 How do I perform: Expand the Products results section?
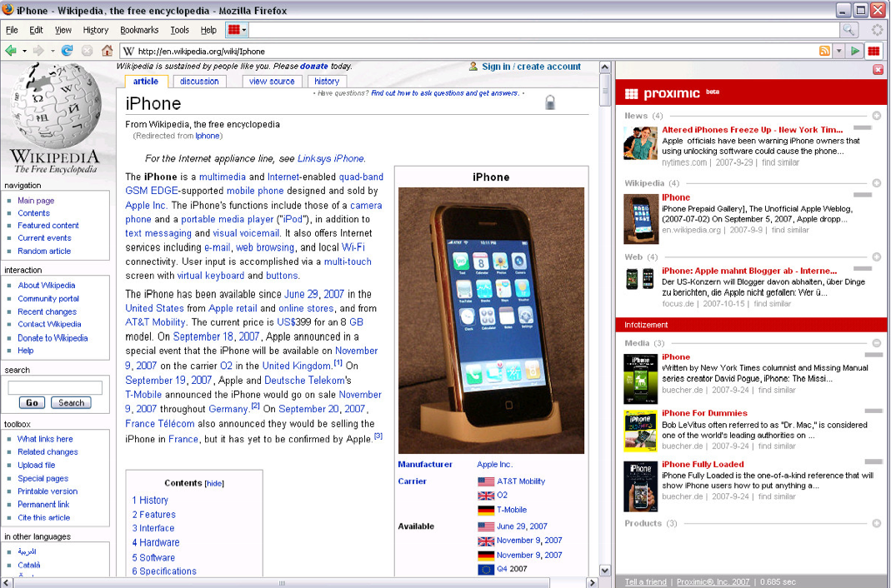point(877,523)
